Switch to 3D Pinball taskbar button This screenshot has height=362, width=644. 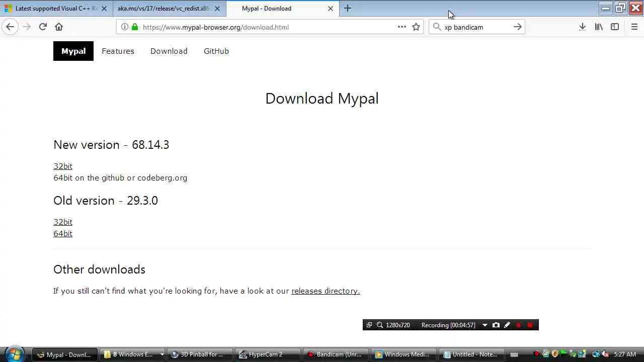click(x=200, y=354)
